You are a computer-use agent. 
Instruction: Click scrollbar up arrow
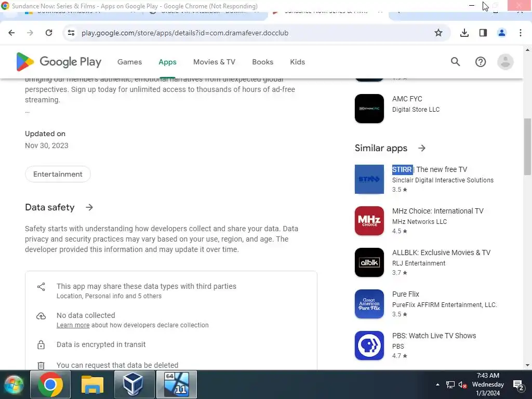527,50
